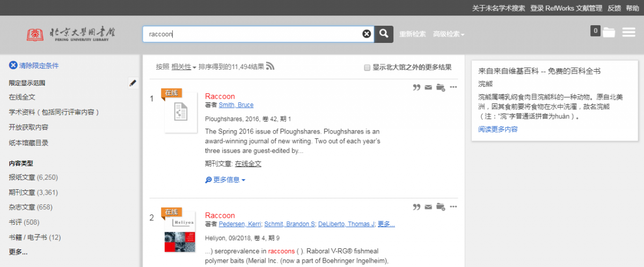Click 帮助 in top bar
This screenshot has height=267, width=644.
[x=632, y=8]
